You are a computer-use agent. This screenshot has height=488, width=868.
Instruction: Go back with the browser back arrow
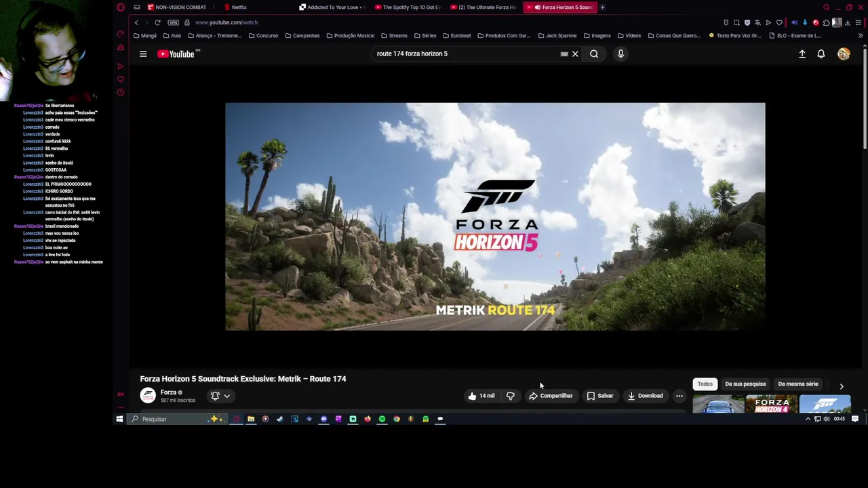tap(136, 22)
